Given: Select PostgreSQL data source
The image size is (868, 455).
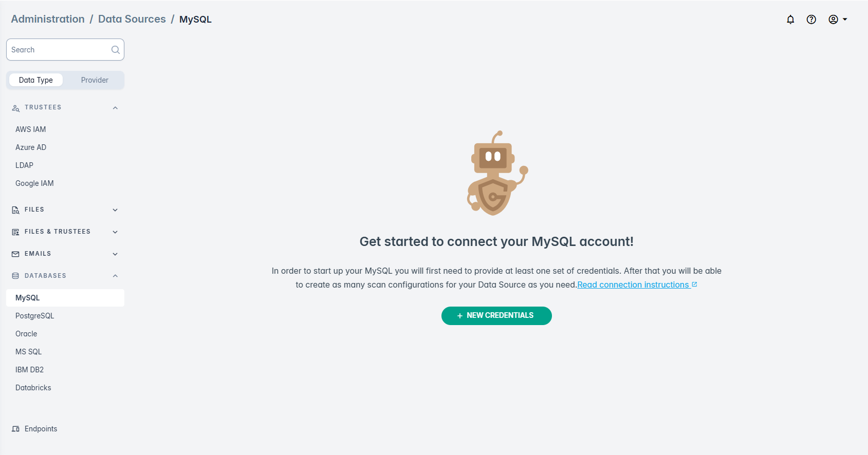Looking at the screenshot, I should [34, 316].
